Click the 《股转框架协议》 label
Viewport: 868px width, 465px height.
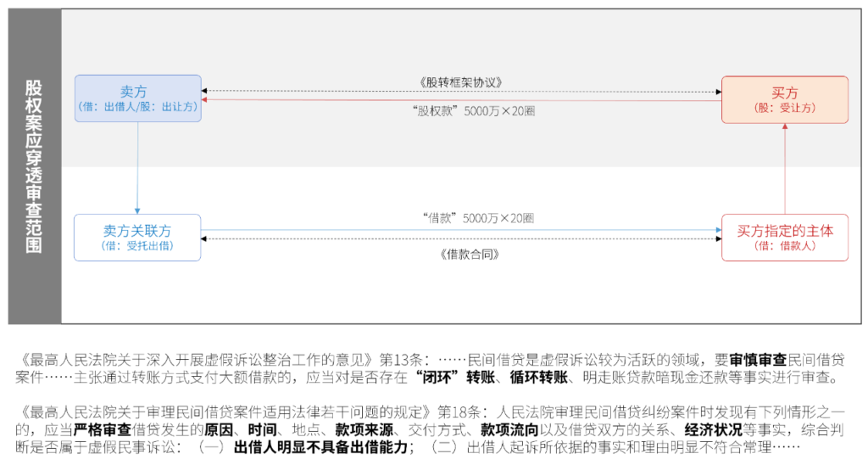[461, 81]
